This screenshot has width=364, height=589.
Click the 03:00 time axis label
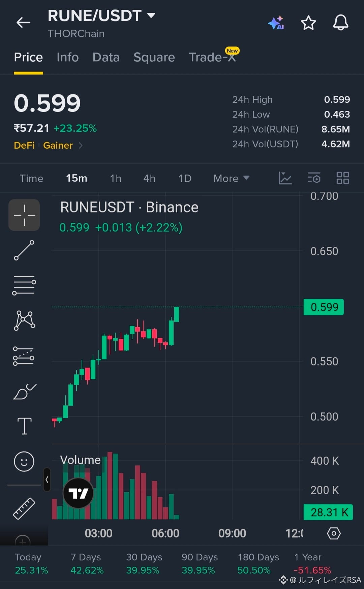pyautogui.click(x=98, y=533)
